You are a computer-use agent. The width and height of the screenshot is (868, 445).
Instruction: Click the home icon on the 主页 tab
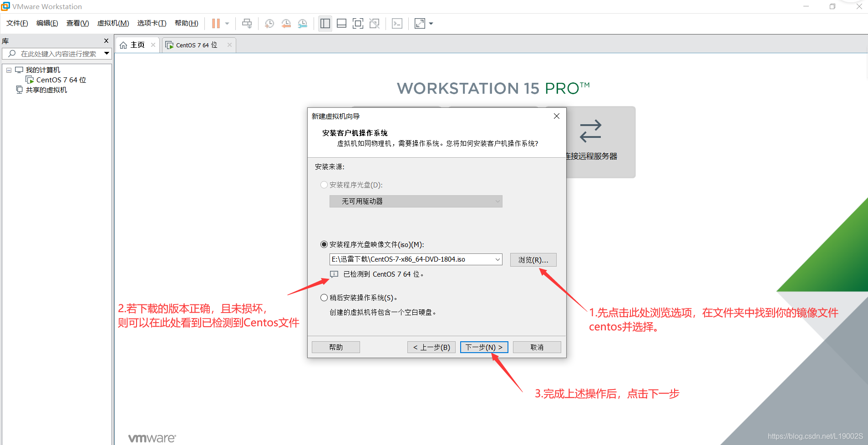pos(123,45)
